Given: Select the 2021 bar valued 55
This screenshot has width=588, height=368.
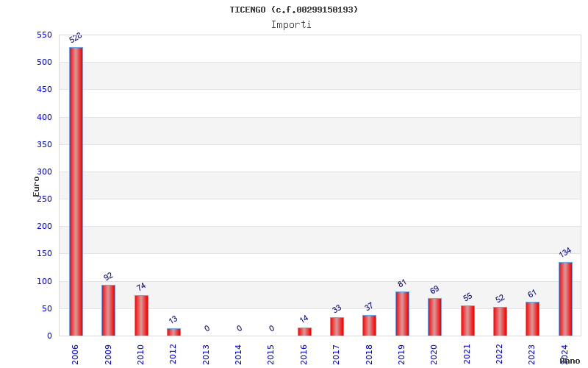Looking at the screenshot, I should [x=467, y=321].
